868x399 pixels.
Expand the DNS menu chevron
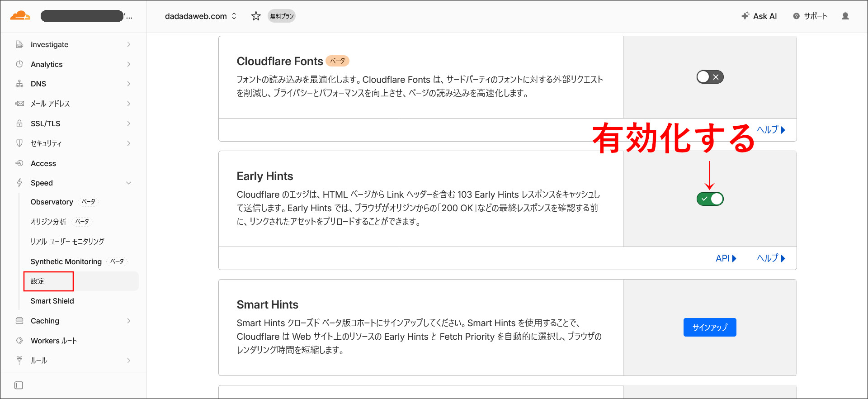click(x=129, y=84)
